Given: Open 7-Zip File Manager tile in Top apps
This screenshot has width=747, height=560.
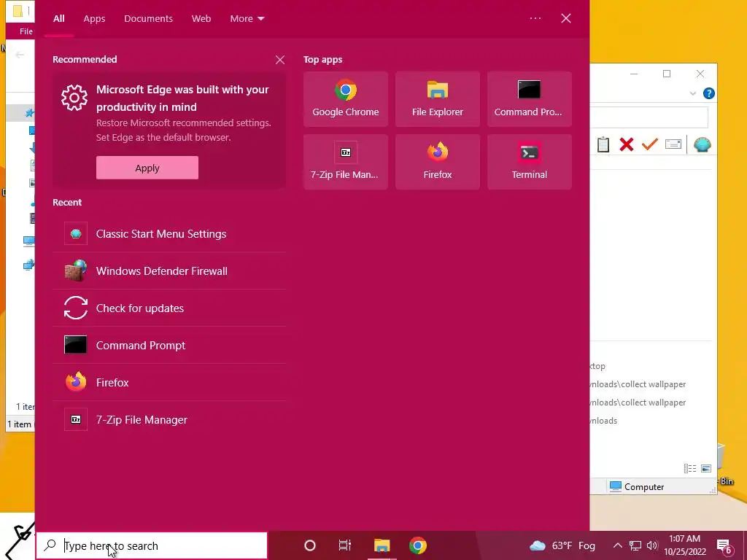Looking at the screenshot, I should [345, 162].
